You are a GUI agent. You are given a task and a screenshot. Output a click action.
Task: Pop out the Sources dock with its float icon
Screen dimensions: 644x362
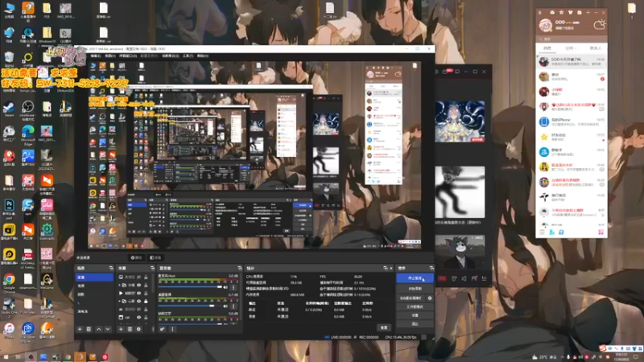152,268
